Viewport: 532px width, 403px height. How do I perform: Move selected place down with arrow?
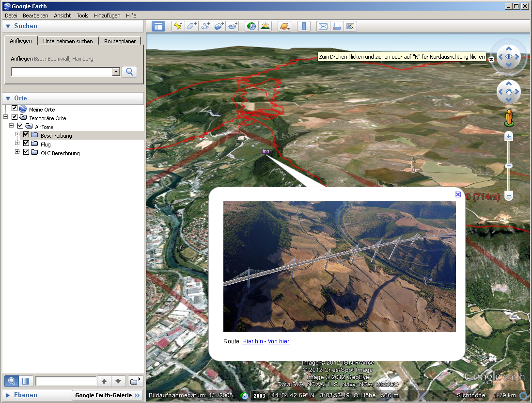pyautogui.click(x=118, y=381)
